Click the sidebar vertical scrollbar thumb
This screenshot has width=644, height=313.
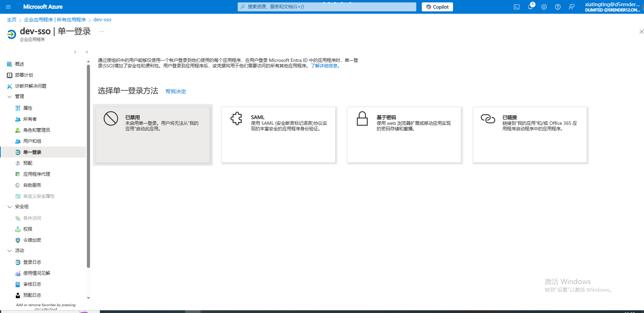point(88,166)
